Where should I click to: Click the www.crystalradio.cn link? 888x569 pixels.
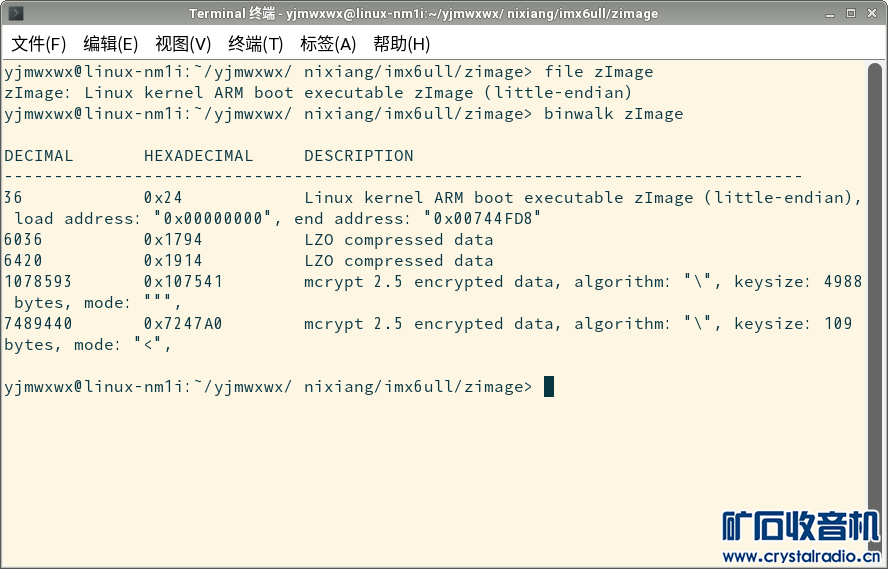(801, 556)
